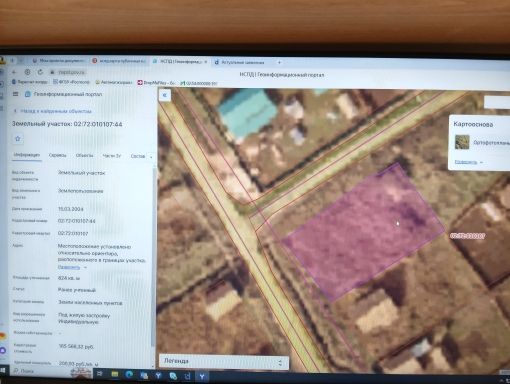The width and height of the screenshot is (510, 384).
Task: Click the active Yandex Browser taskbar icon
Action: (202, 377)
